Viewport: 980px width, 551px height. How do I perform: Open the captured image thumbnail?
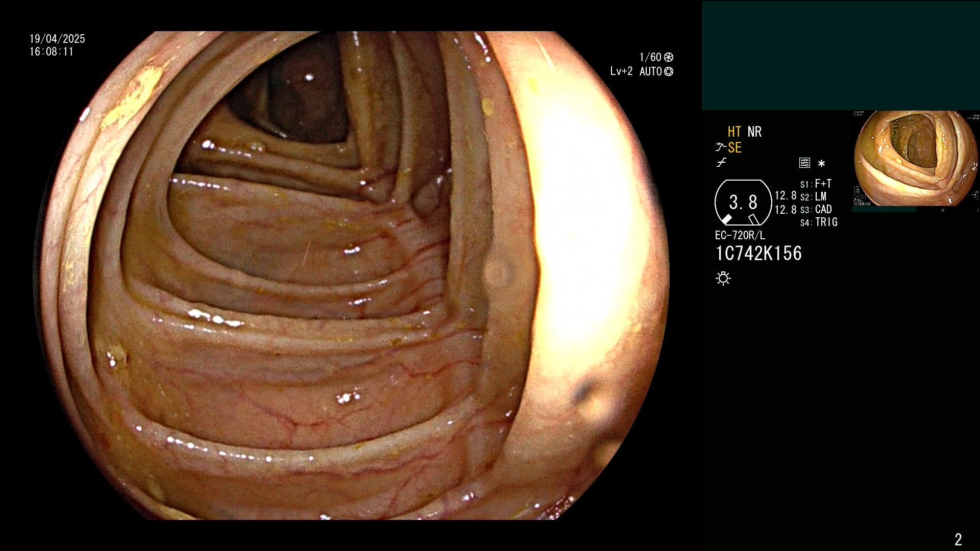(x=916, y=158)
